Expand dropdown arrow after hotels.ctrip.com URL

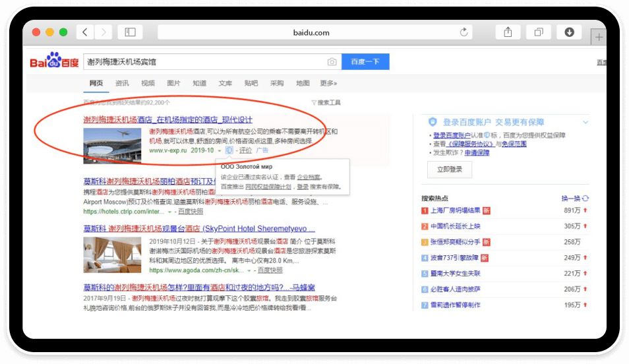point(169,212)
